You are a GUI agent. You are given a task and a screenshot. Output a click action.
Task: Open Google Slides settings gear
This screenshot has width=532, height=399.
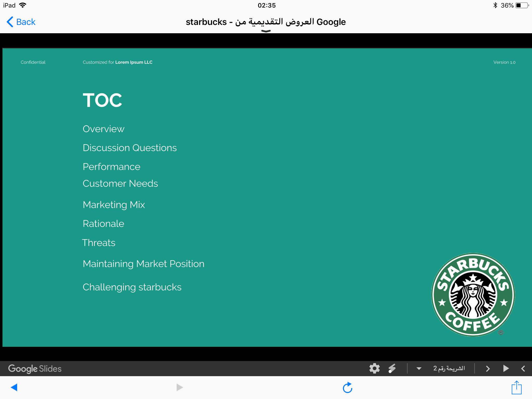374,368
